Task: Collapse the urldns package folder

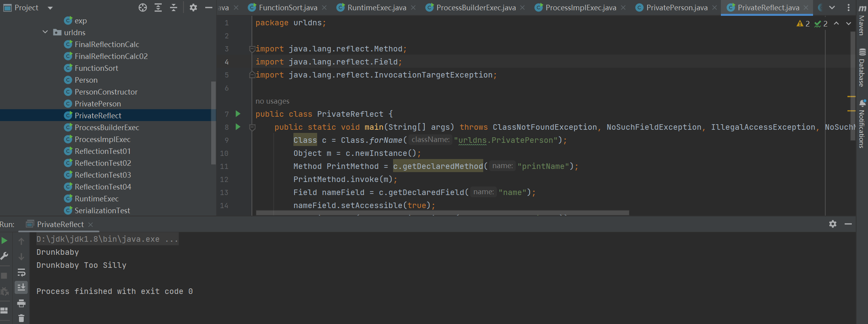Action: 45,32
